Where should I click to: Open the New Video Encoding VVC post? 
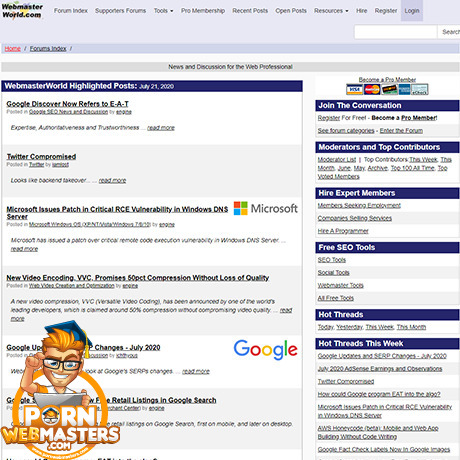click(138, 278)
